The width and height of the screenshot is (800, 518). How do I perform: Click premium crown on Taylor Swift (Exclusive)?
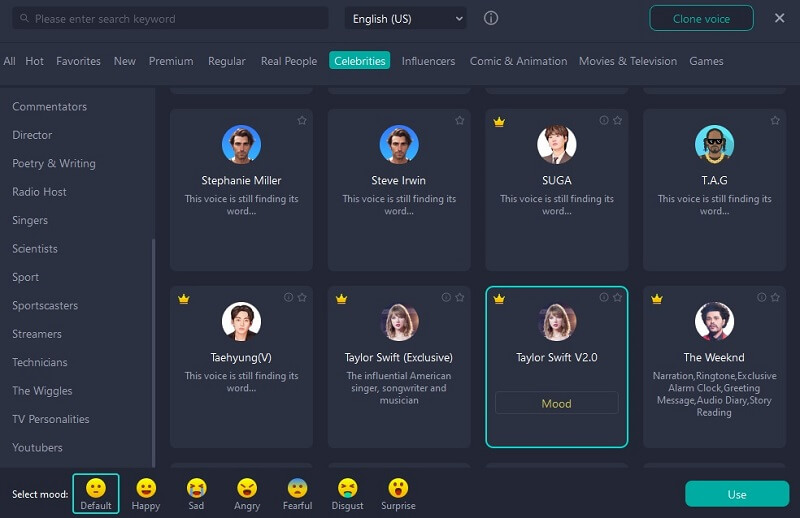341,299
